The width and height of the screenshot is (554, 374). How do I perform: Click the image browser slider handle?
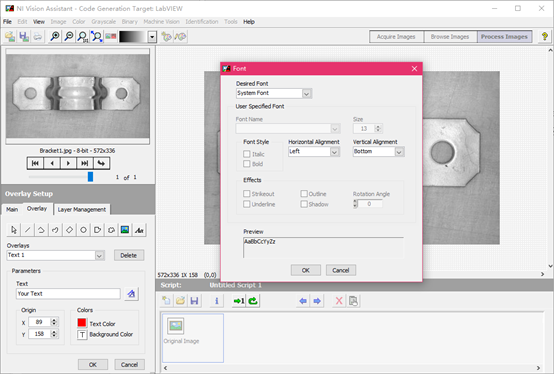[90, 177]
